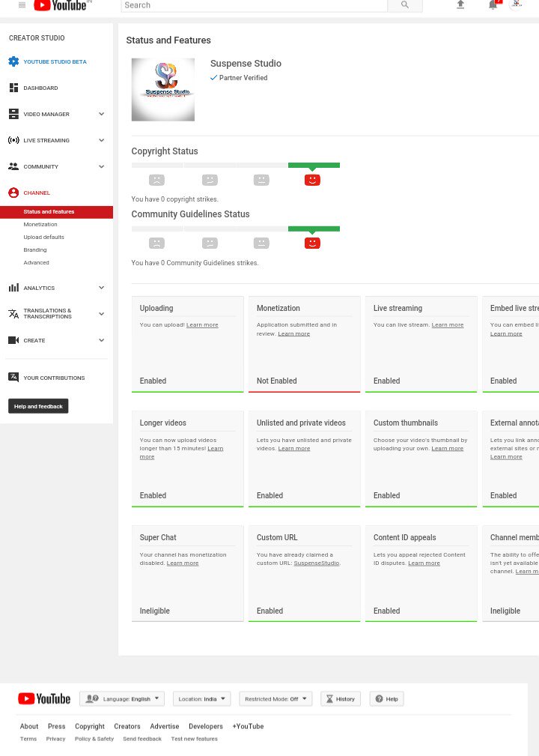Click the Test new features footer link
The width and height of the screenshot is (539, 756).
tap(194, 739)
